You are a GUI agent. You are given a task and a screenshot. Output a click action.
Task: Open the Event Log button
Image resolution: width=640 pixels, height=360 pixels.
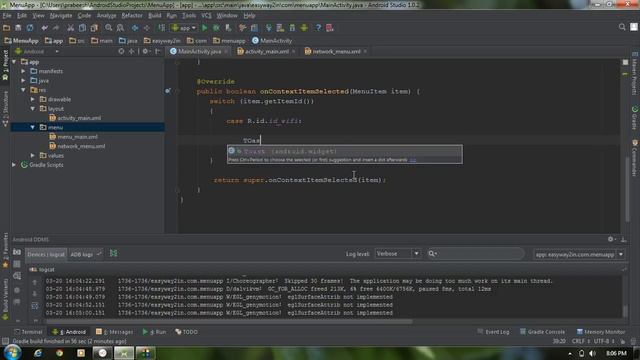click(493, 332)
